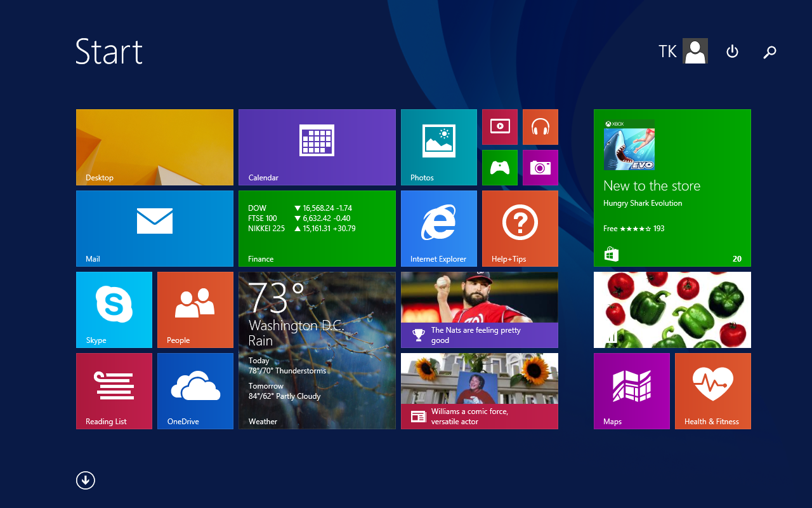Image resolution: width=812 pixels, height=508 pixels.
Task: Open the Desktop tile
Action: 155,147
